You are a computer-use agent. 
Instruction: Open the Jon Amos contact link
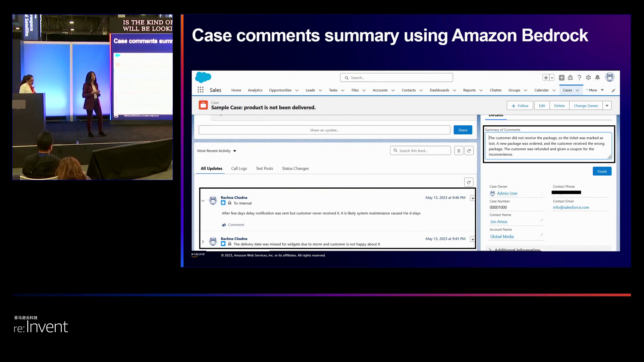click(498, 222)
